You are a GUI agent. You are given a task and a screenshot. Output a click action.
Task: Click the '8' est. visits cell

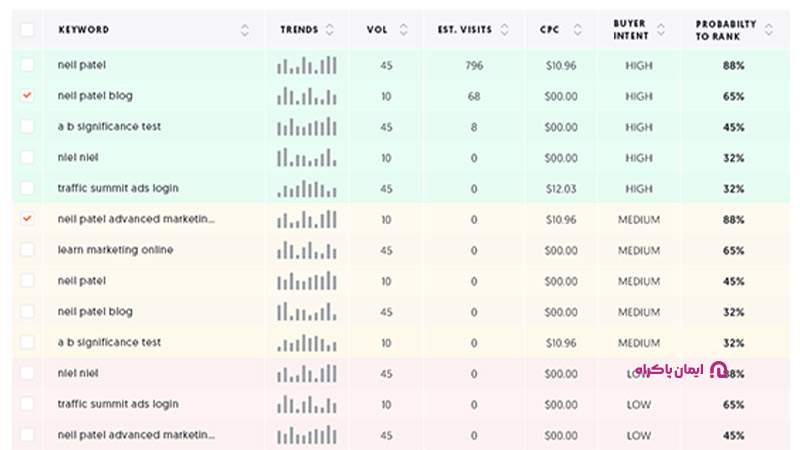click(474, 127)
